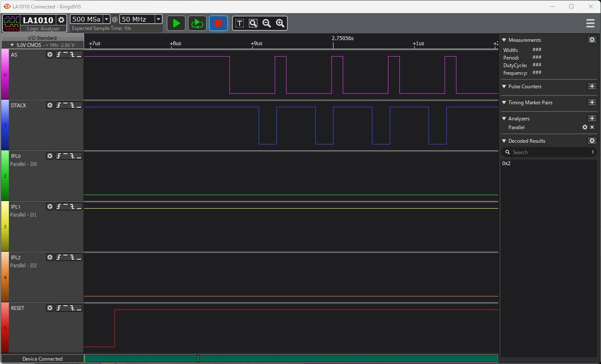Remove the Parallel analyzer with its X
Screen dimensions: 601x364
pyautogui.click(x=592, y=127)
